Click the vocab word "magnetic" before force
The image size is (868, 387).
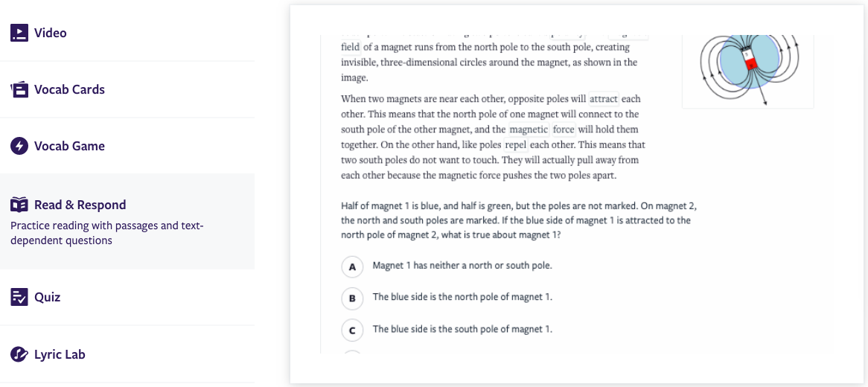(x=529, y=129)
